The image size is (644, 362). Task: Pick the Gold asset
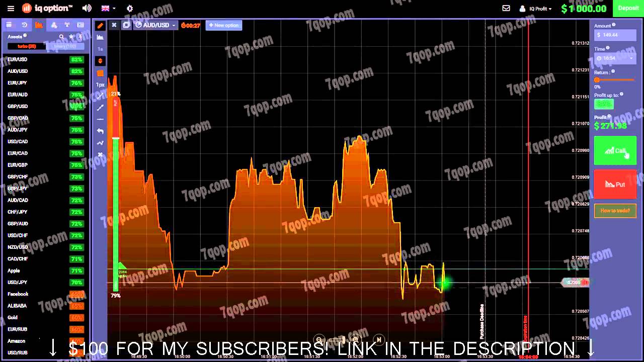(x=45, y=318)
